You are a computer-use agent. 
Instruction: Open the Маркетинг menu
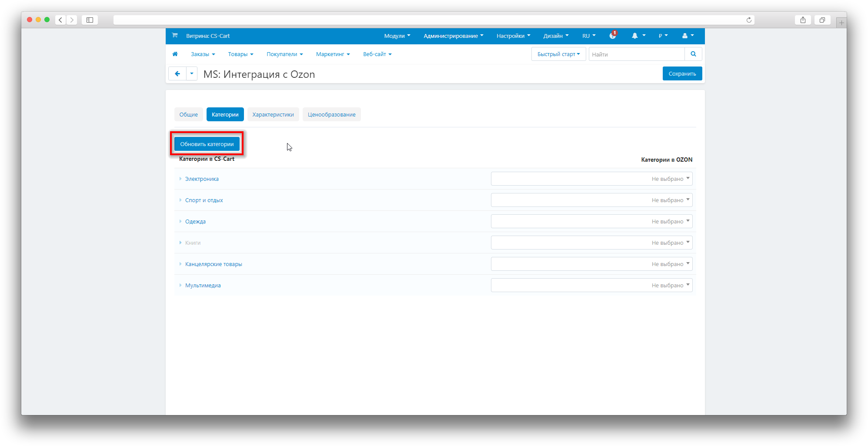tap(333, 54)
